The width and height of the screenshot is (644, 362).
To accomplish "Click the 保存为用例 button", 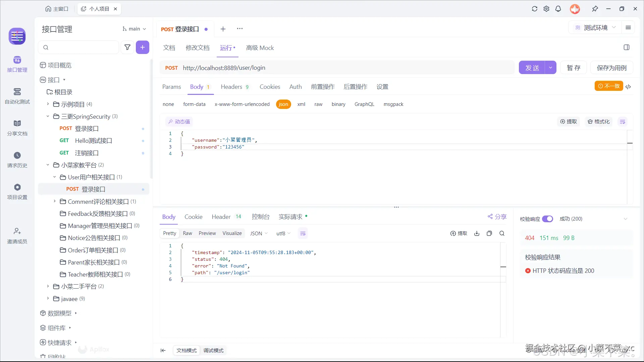I will click(x=611, y=68).
